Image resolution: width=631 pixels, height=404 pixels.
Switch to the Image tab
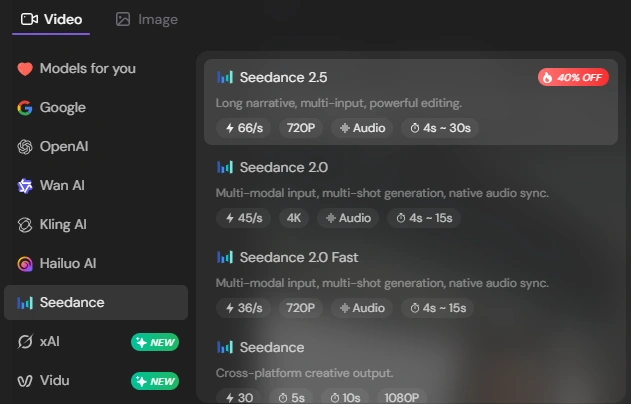[146, 19]
